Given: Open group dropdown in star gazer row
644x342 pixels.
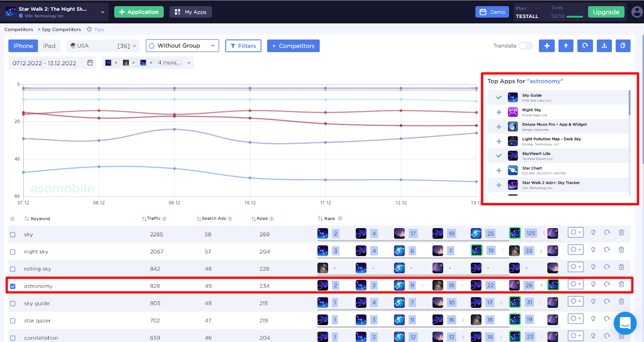Looking at the screenshot, I should [576, 319].
